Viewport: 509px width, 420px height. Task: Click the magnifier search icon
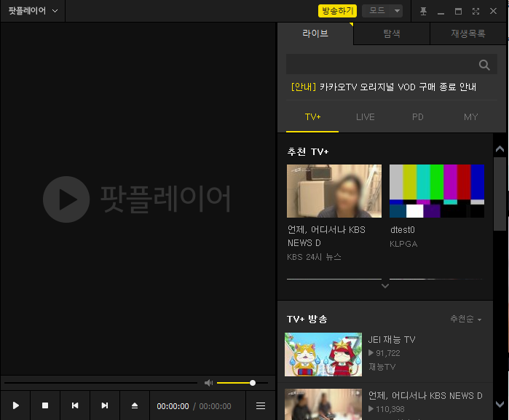pyautogui.click(x=484, y=65)
